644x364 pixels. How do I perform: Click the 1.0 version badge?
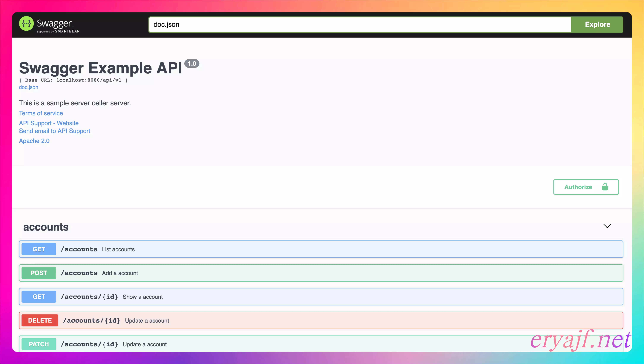tap(192, 64)
